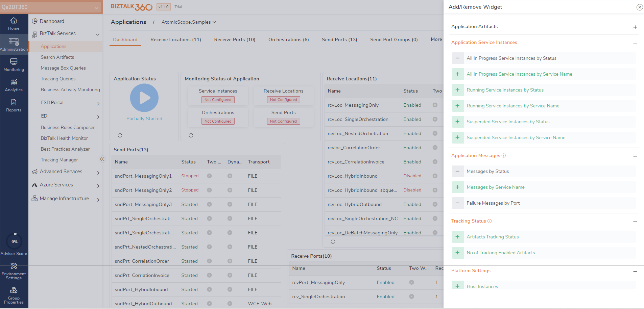Open the Administration sidebar section
The height and width of the screenshot is (309, 644).
pyautogui.click(x=14, y=45)
